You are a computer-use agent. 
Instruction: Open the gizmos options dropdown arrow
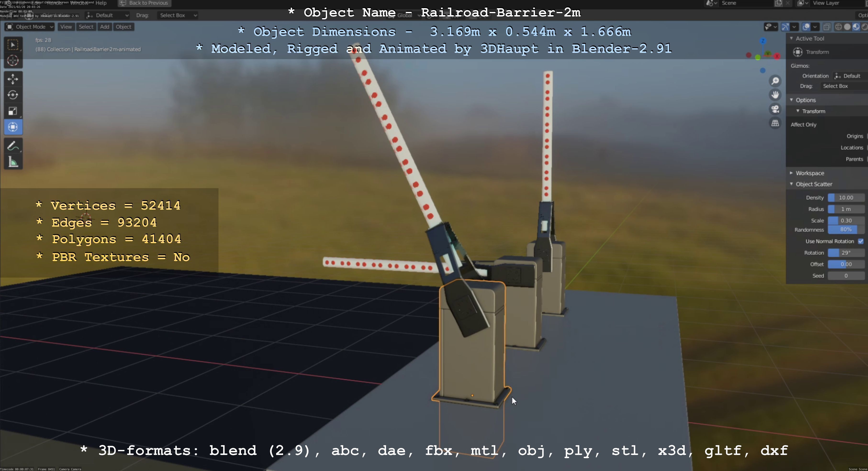pos(794,27)
